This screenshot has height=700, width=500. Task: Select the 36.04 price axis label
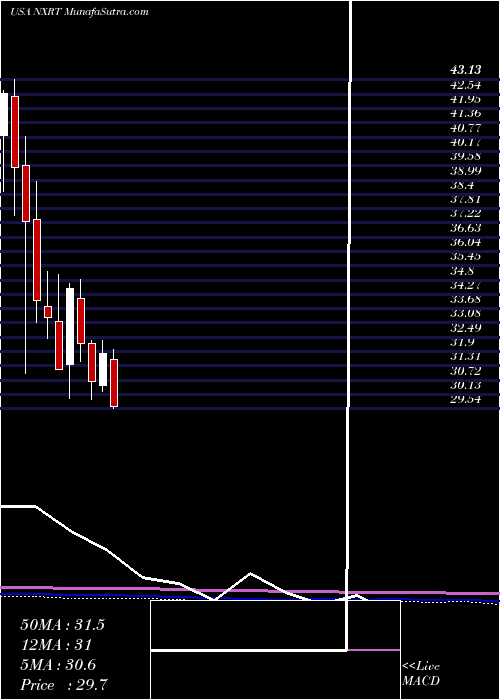click(x=466, y=243)
